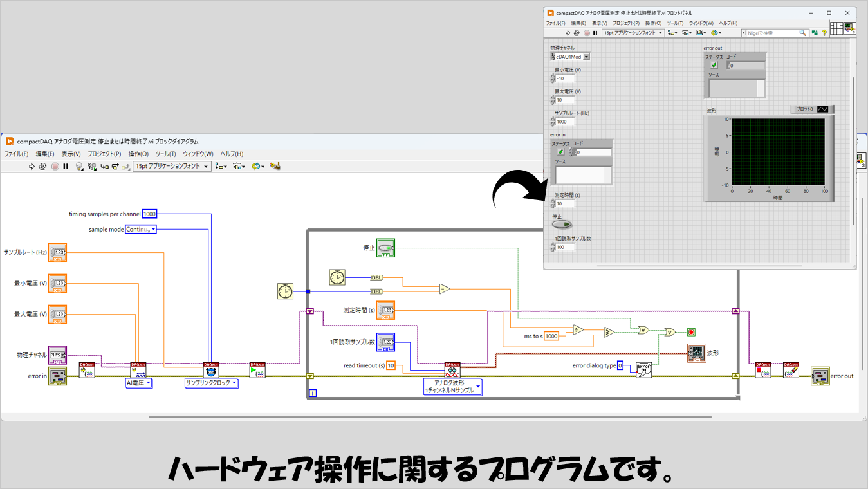Image resolution: width=868 pixels, height=489 pixels.
Task: Click Step Into icon in block diagram
Action: point(104,167)
